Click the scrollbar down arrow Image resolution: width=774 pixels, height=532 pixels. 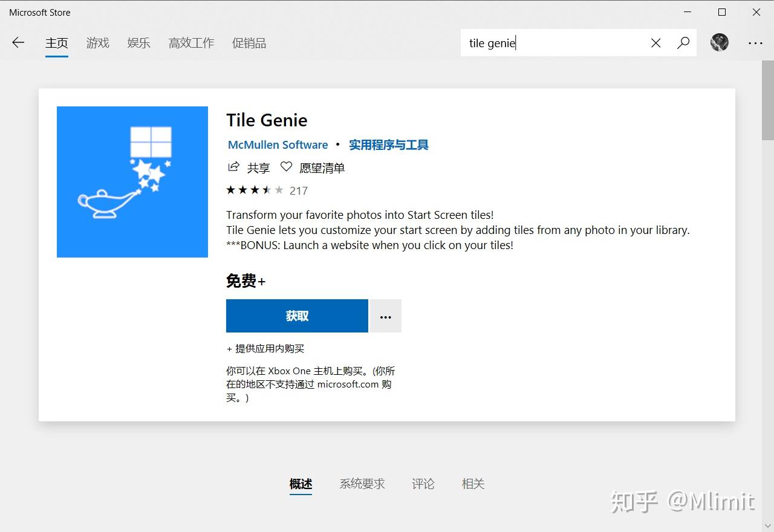coord(767,525)
